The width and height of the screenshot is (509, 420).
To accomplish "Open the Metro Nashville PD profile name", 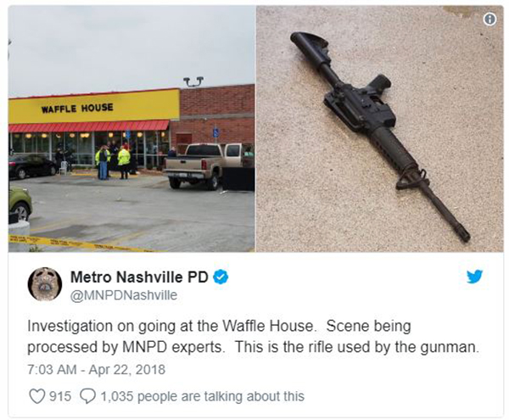I will 139,277.
